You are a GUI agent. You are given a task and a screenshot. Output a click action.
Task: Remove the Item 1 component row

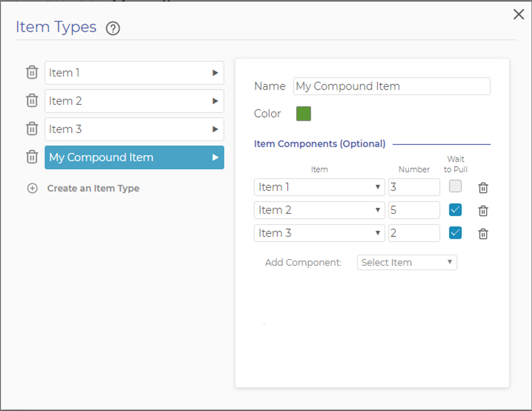pyautogui.click(x=483, y=188)
